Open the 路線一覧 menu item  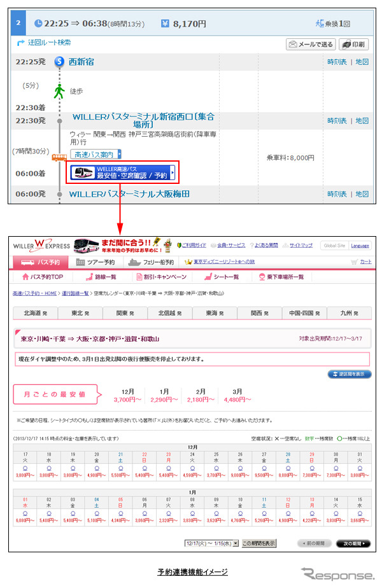point(101,277)
